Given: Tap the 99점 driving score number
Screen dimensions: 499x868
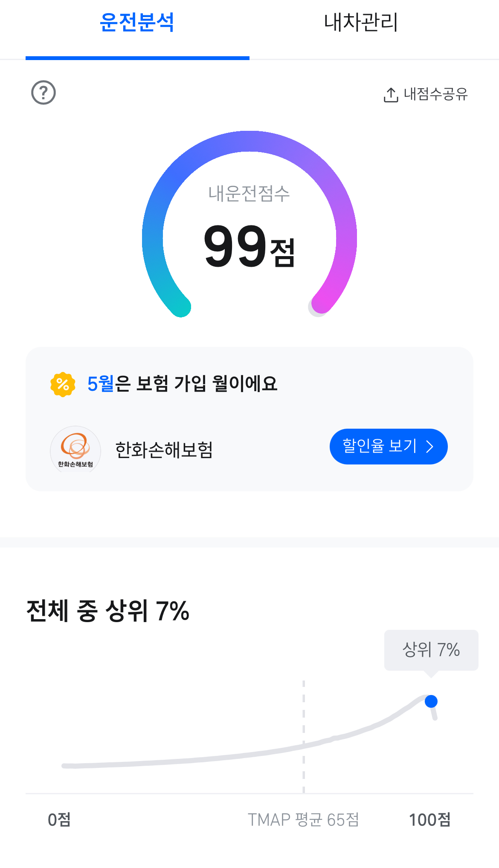Looking at the screenshot, I should [249, 246].
